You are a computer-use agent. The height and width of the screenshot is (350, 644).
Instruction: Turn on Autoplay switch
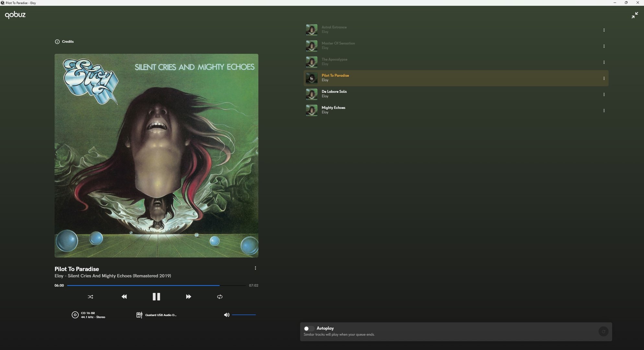[309, 328]
